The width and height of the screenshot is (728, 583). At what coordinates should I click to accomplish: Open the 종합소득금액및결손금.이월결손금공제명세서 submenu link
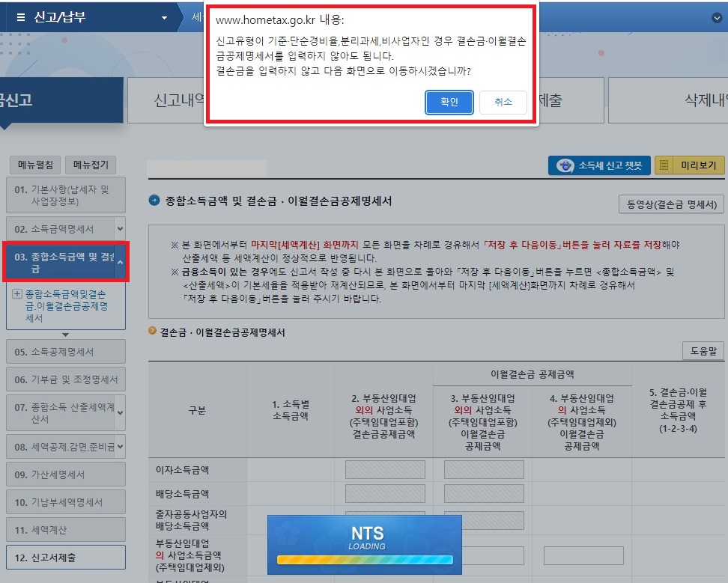tap(67, 306)
